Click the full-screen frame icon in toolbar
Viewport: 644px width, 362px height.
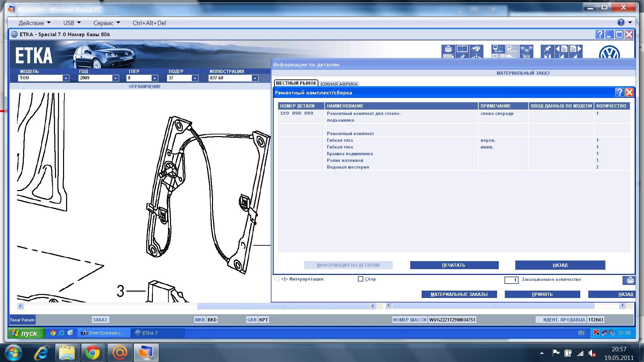(x=462, y=49)
